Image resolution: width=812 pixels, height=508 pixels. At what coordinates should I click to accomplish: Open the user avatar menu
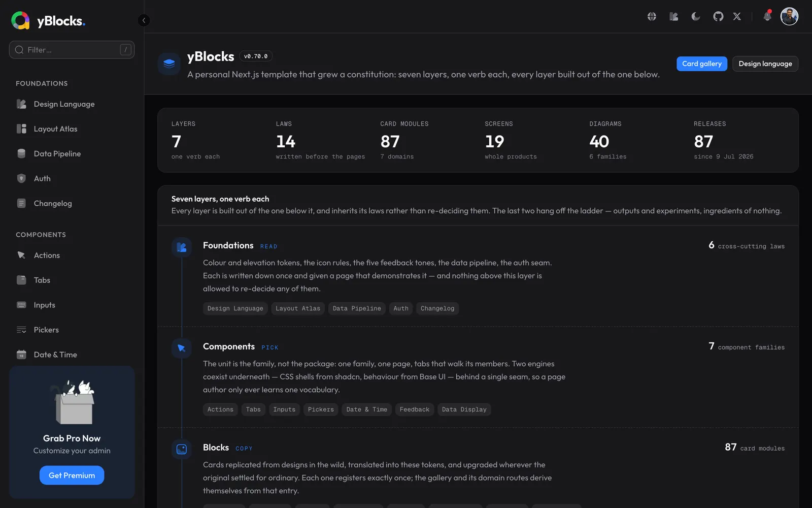point(789,16)
